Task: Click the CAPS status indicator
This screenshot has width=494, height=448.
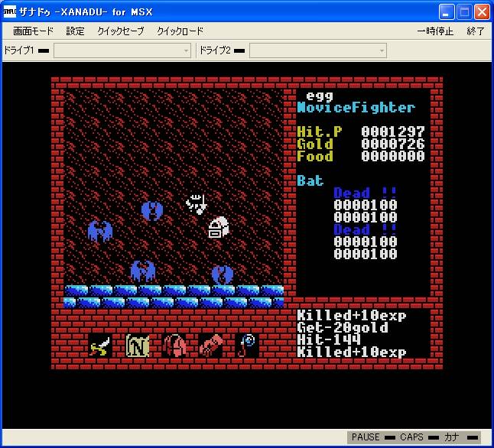Action: coord(419,437)
